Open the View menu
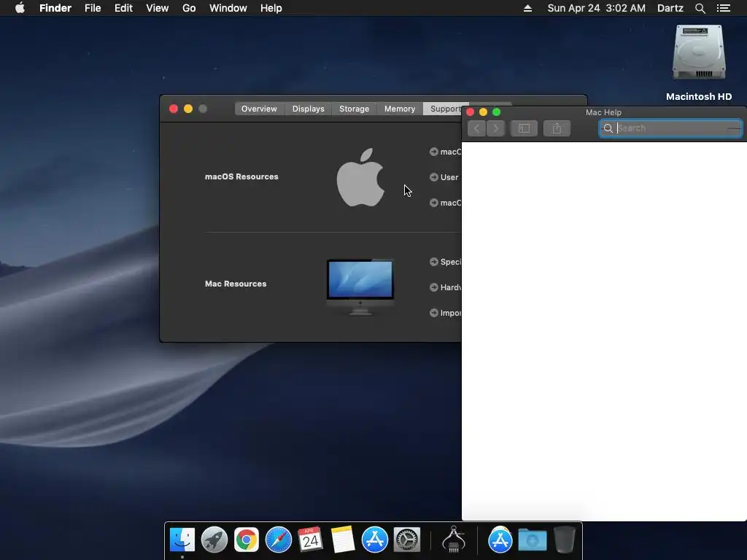The image size is (747, 560). (x=158, y=8)
